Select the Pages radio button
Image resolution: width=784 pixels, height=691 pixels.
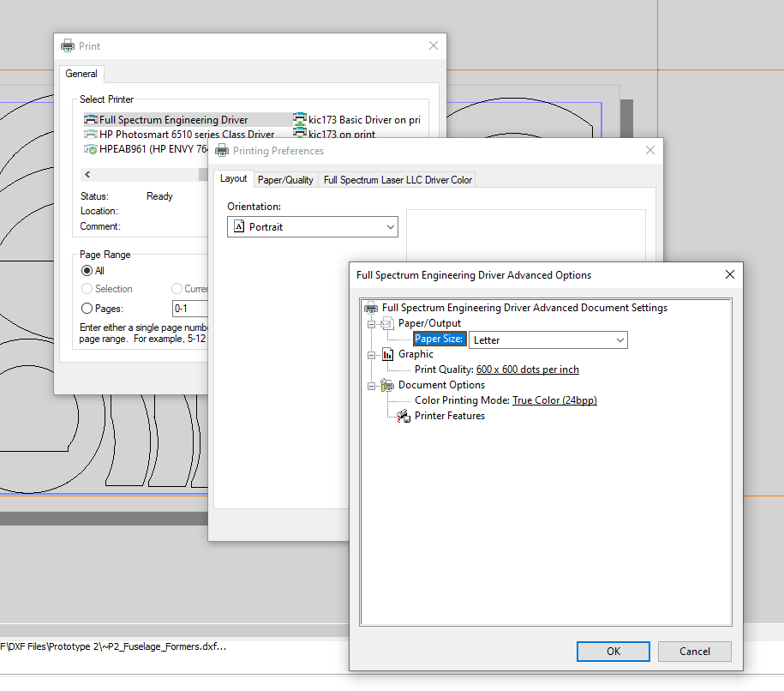pyautogui.click(x=87, y=309)
